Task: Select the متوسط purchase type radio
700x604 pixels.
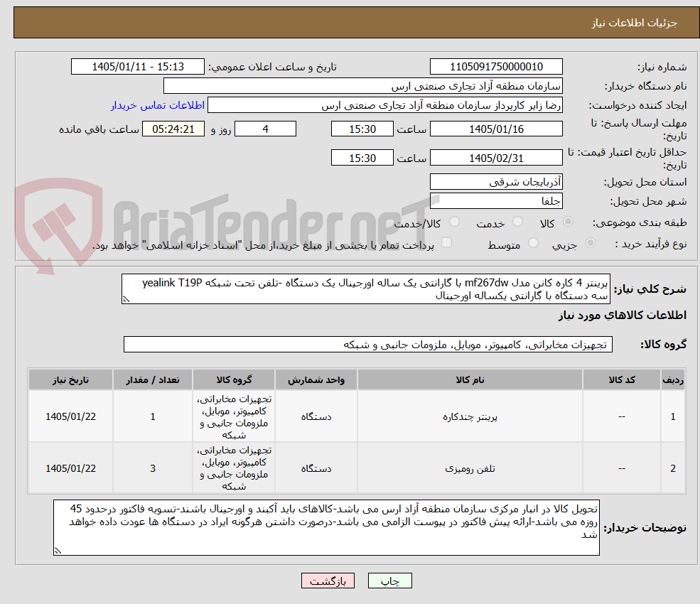Action: [x=533, y=243]
